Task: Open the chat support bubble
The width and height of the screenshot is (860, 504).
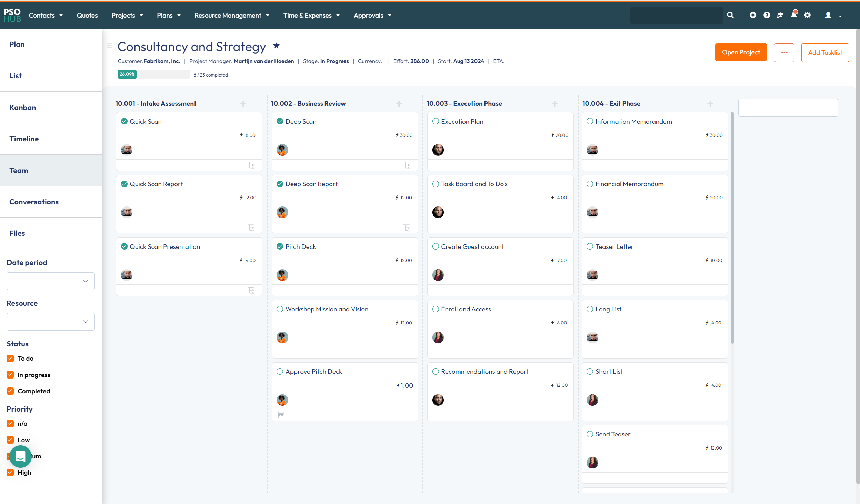Action: pyautogui.click(x=20, y=456)
